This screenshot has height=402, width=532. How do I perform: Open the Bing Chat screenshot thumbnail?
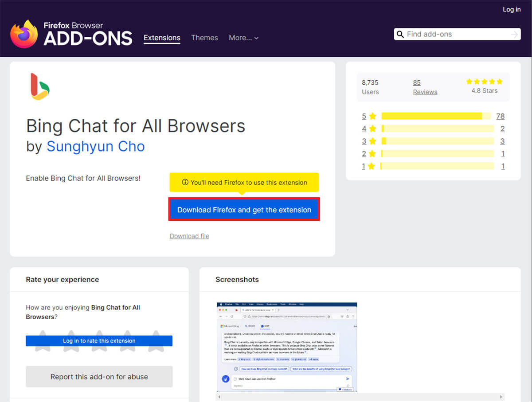coord(287,347)
